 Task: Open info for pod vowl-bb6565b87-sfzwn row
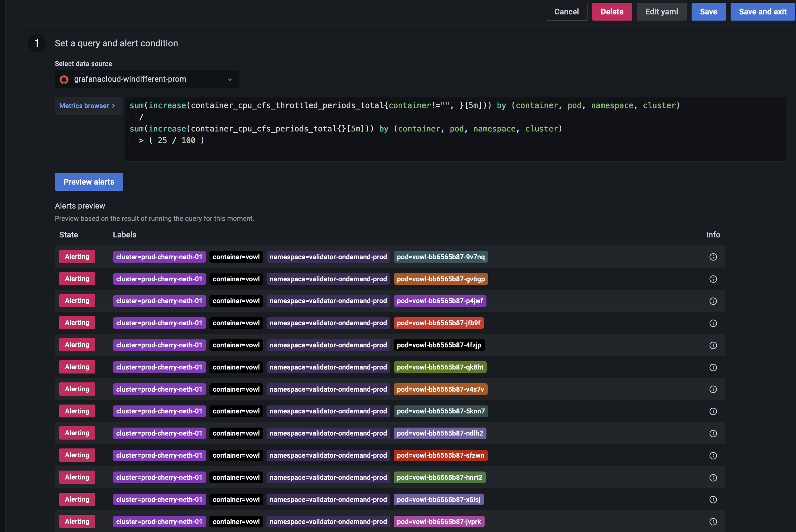point(713,455)
